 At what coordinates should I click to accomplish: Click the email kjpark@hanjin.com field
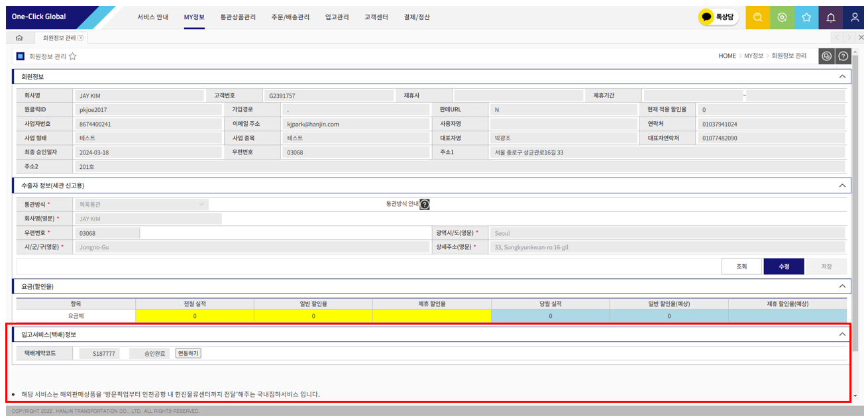click(355, 124)
